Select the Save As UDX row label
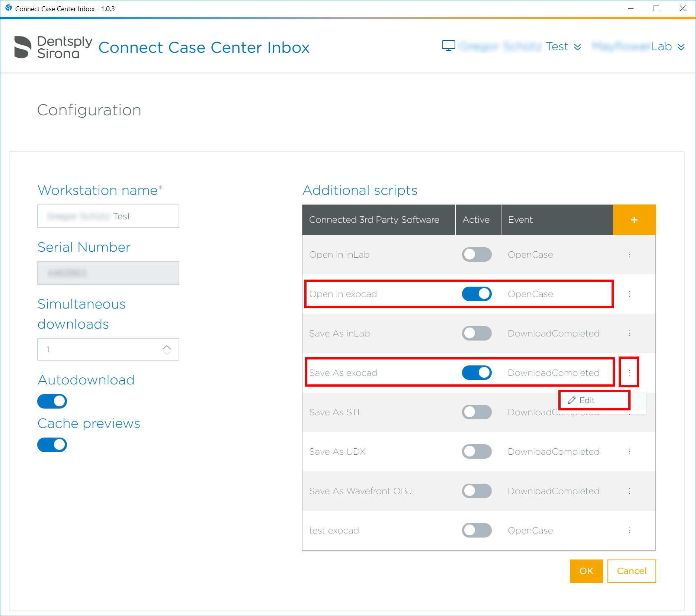 point(337,452)
